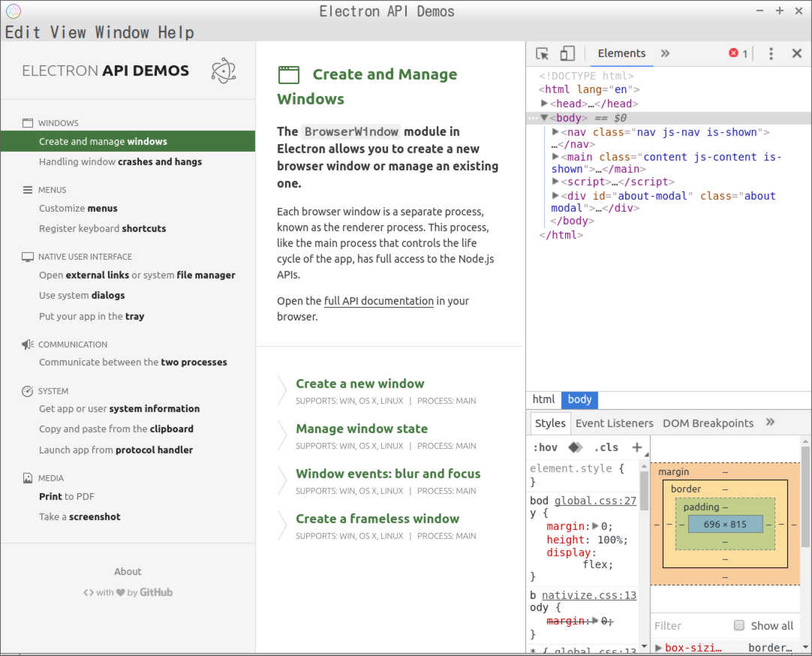
Task: Open Put your app in the tray
Action: tap(92, 316)
